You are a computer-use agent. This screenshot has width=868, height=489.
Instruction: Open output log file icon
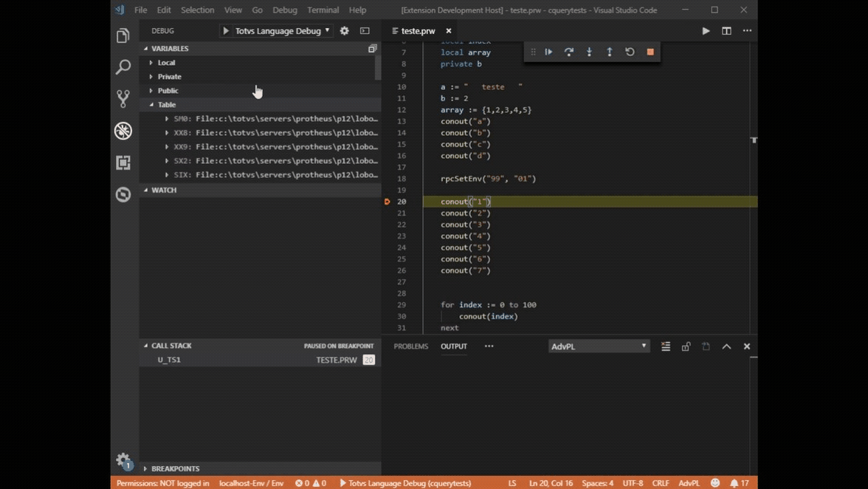706,346
